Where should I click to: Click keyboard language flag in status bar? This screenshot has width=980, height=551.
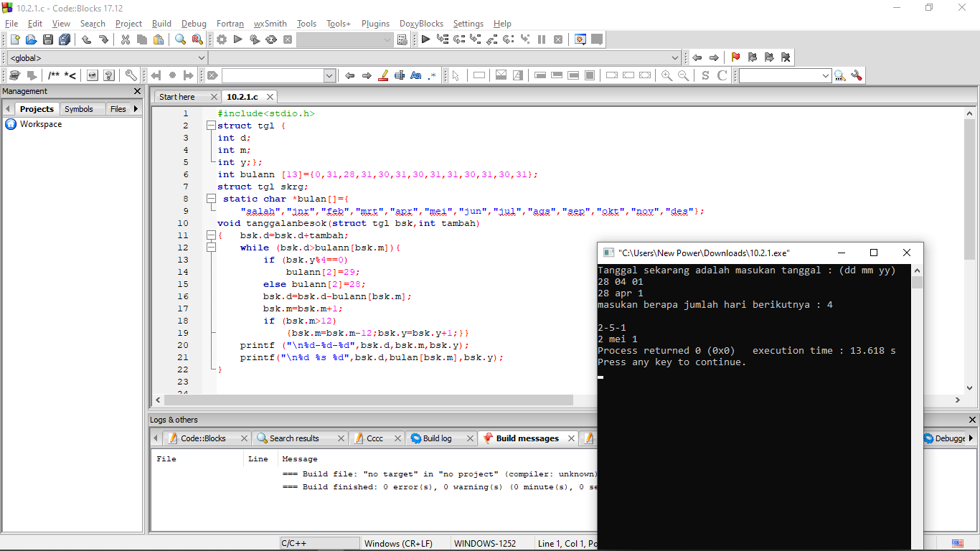click(x=958, y=544)
